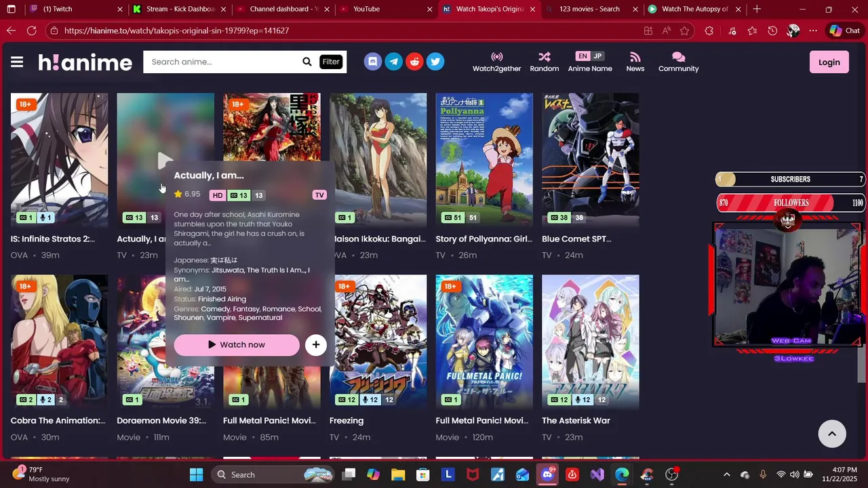Click the hianime site logo
The width and height of the screenshot is (868, 488).
pyautogui.click(x=85, y=62)
